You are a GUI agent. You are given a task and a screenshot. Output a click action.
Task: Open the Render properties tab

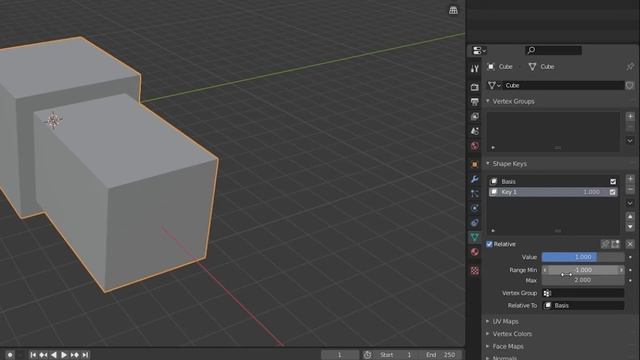point(474,87)
